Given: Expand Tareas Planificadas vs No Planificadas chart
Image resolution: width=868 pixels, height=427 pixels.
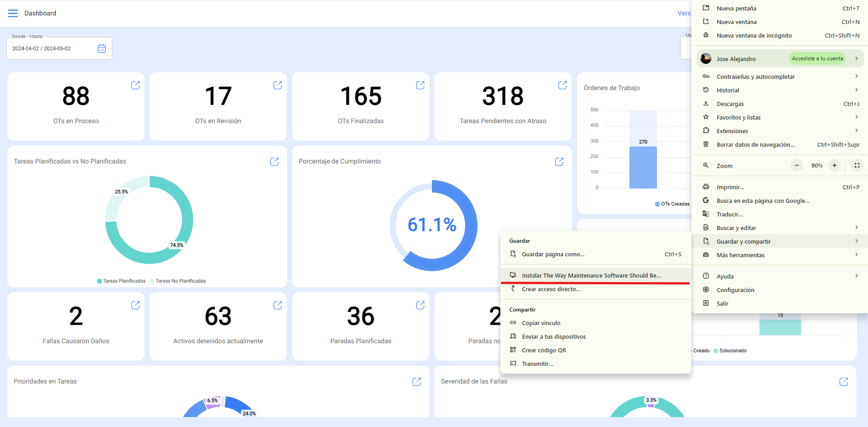Looking at the screenshot, I should coord(274,162).
